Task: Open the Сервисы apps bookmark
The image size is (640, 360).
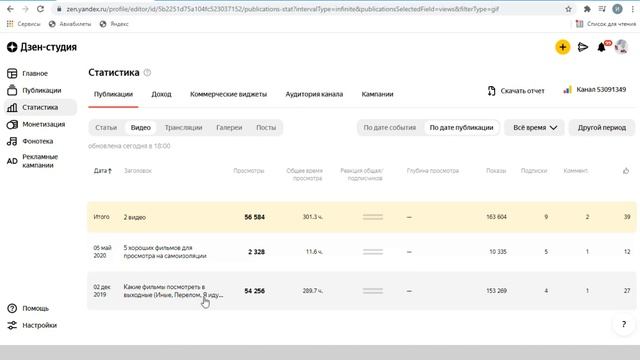Action: (24, 24)
